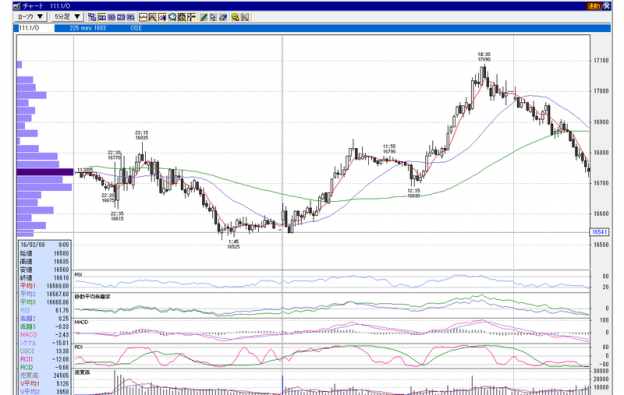Image resolution: width=624 pixels, height=395 pixels.
Task: Click the red trend line chart icon
Action: (x=143, y=17)
